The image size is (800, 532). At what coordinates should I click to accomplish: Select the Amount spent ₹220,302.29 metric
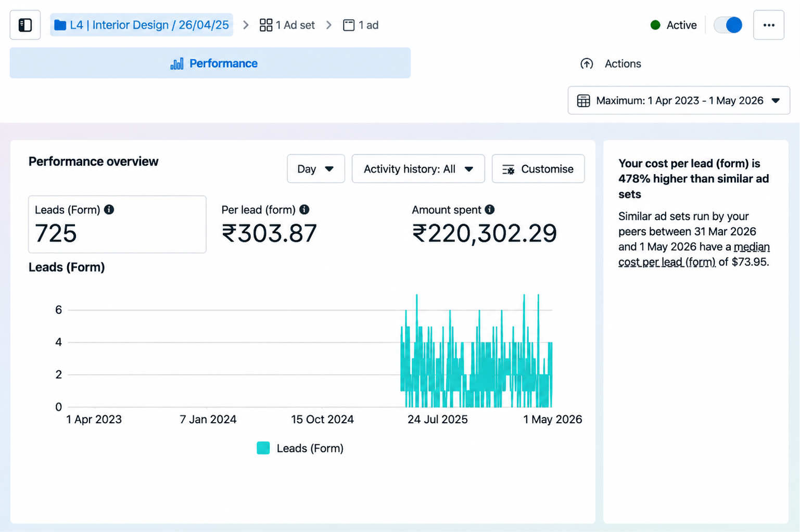[x=485, y=225]
